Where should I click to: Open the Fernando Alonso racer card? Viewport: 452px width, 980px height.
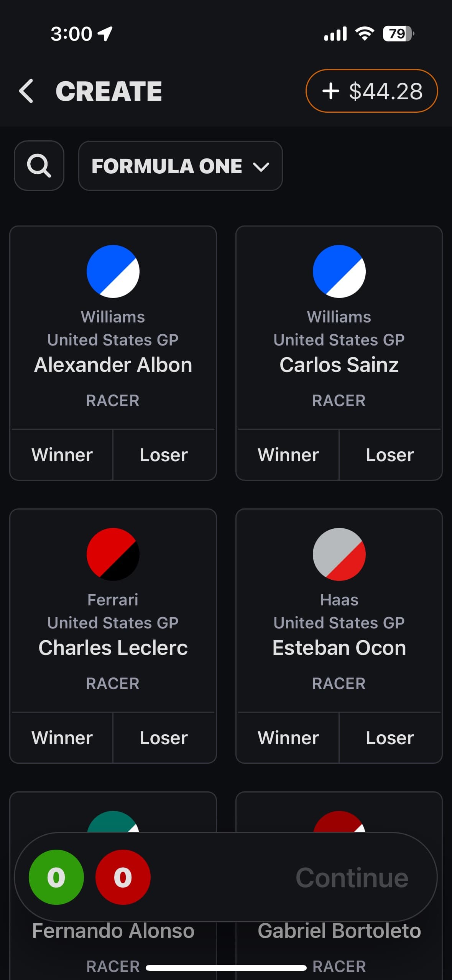pyautogui.click(x=113, y=932)
